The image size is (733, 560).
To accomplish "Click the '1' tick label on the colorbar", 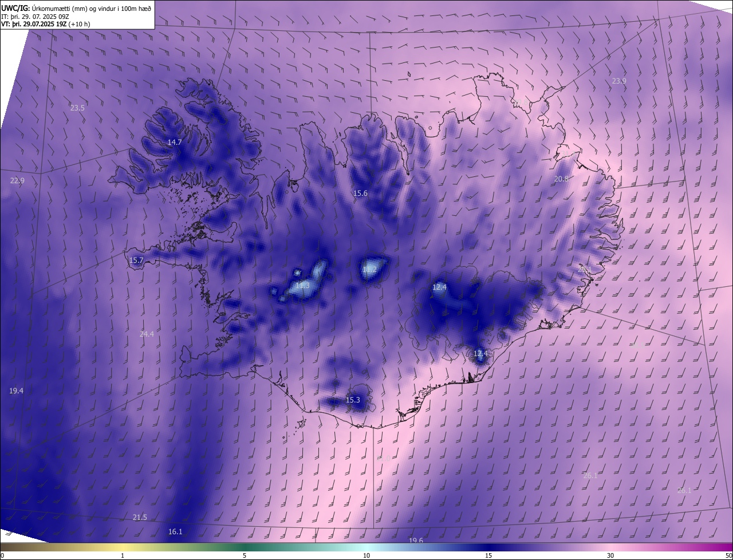I will pyautogui.click(x=123, y=555).
